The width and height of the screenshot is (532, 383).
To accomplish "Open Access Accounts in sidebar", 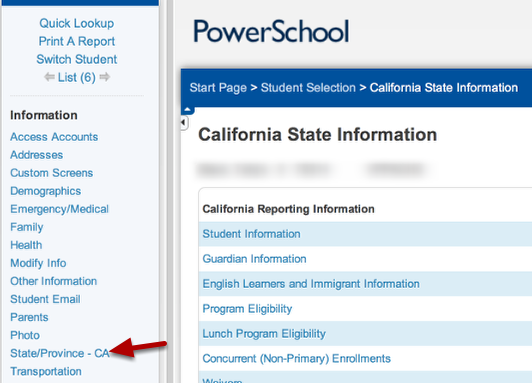I will click(x=54, y=137).
